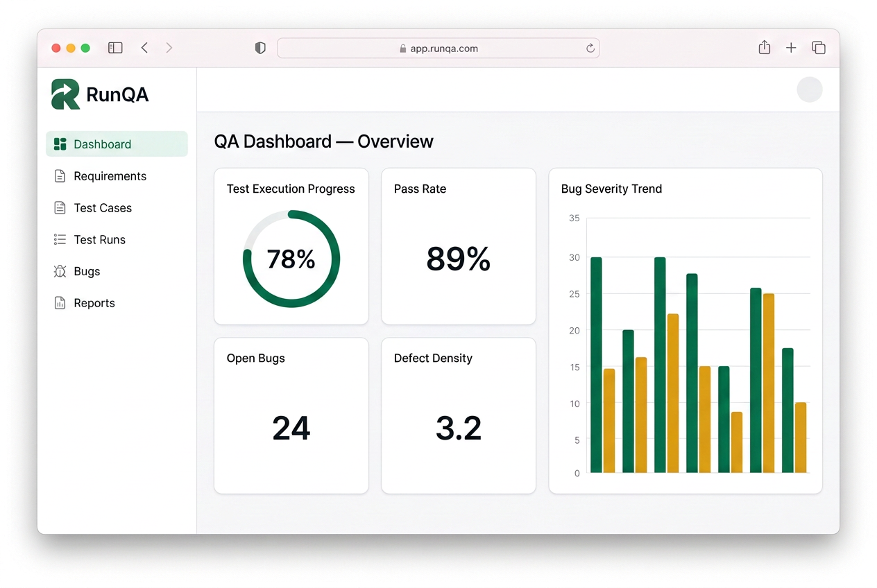Go forward with the browser forward arrow
The image size is (877, 588).
point(169,48)
